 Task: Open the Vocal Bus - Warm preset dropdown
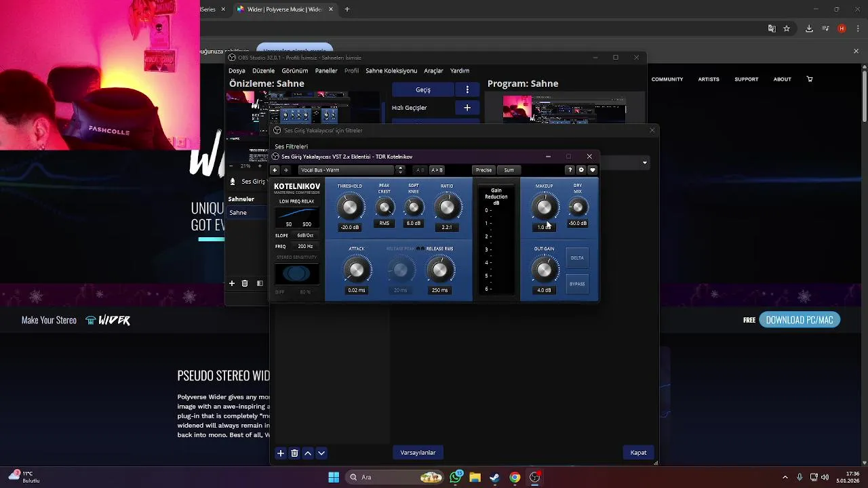pos(346,170)
